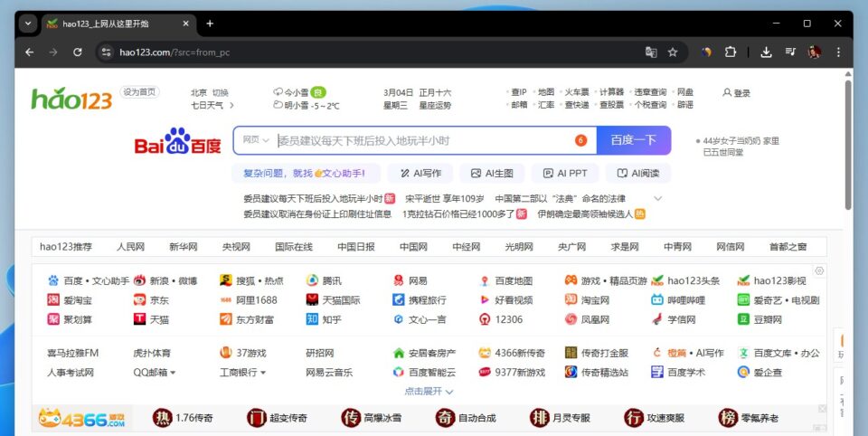Click the browser back arrow

tap(29, 52)
